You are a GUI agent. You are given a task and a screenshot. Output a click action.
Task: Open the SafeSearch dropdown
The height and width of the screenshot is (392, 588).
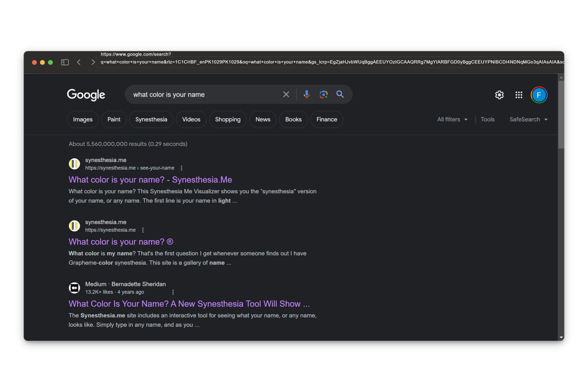529,119
